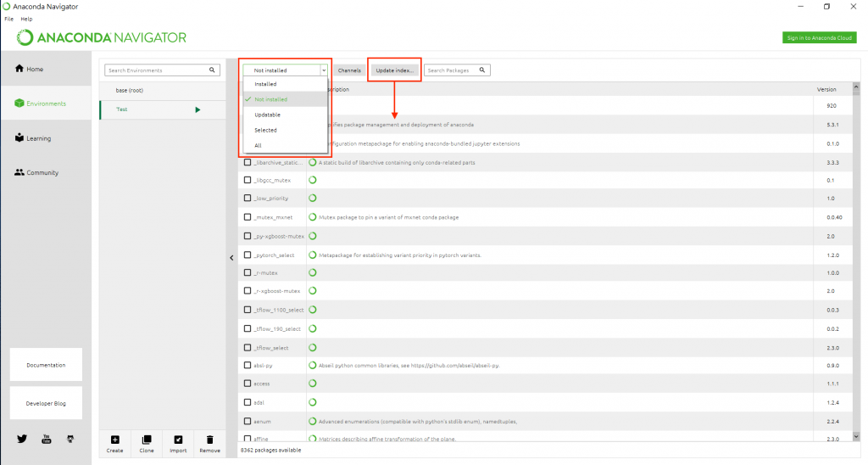Image resolution: width=868 pixels, height=465 pixels.
Task: Click the green circle icon for access
Action: [313, 384]
